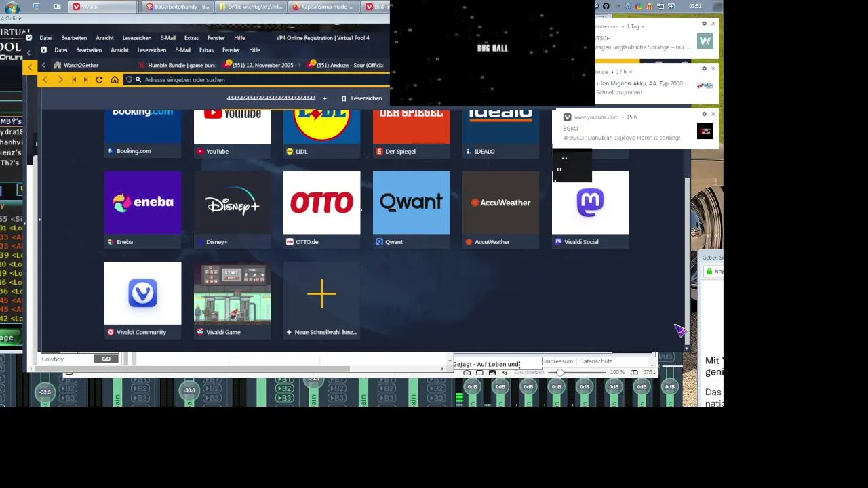Open the 4444444 bookmark folder
Screen dimensions: 868x488
tap(271, 98)
